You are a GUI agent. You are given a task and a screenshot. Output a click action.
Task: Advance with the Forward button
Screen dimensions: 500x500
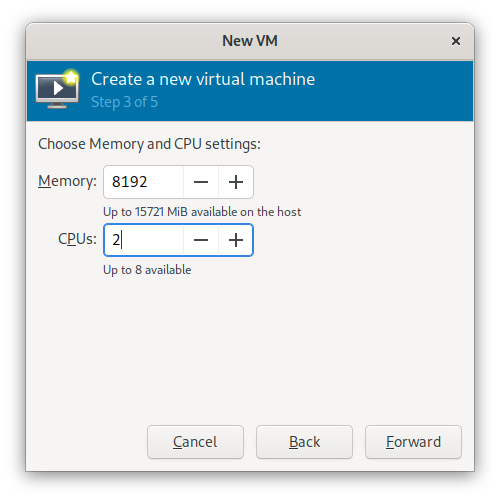coord(413,442)
